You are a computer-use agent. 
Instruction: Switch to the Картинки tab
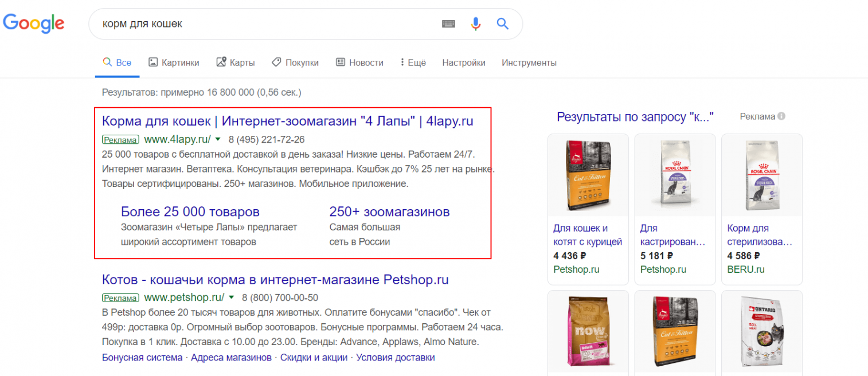point(174,62)
